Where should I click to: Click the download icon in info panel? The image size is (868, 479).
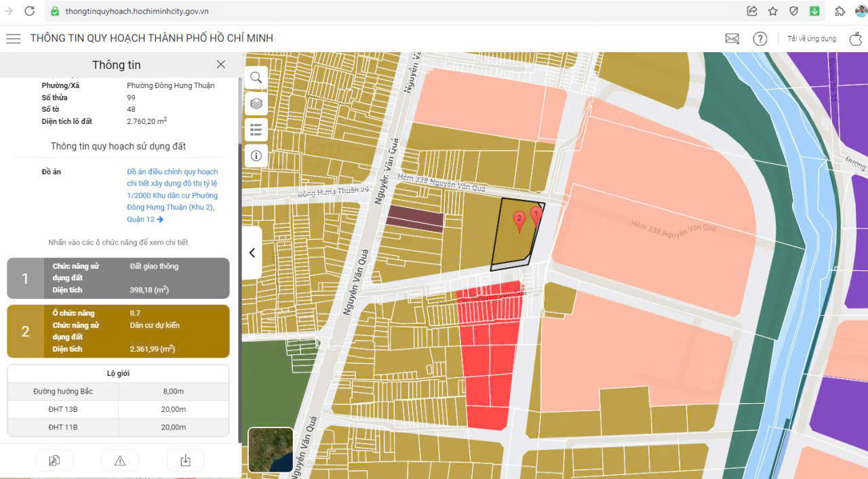click(x=185, y=461)
